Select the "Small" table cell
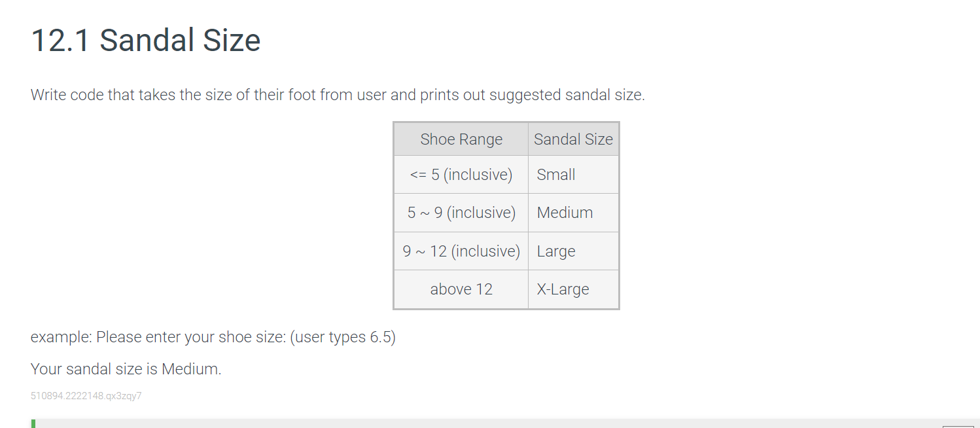This screenshot has width=980, height=428. [x=573, y=175]
